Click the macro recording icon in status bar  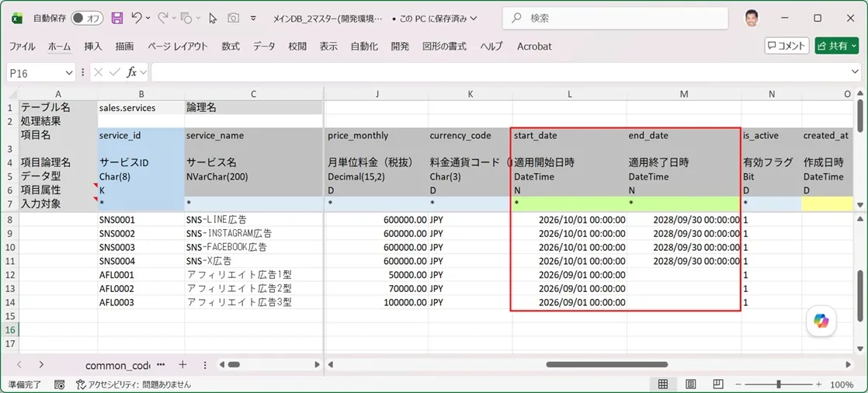point(60,384)
